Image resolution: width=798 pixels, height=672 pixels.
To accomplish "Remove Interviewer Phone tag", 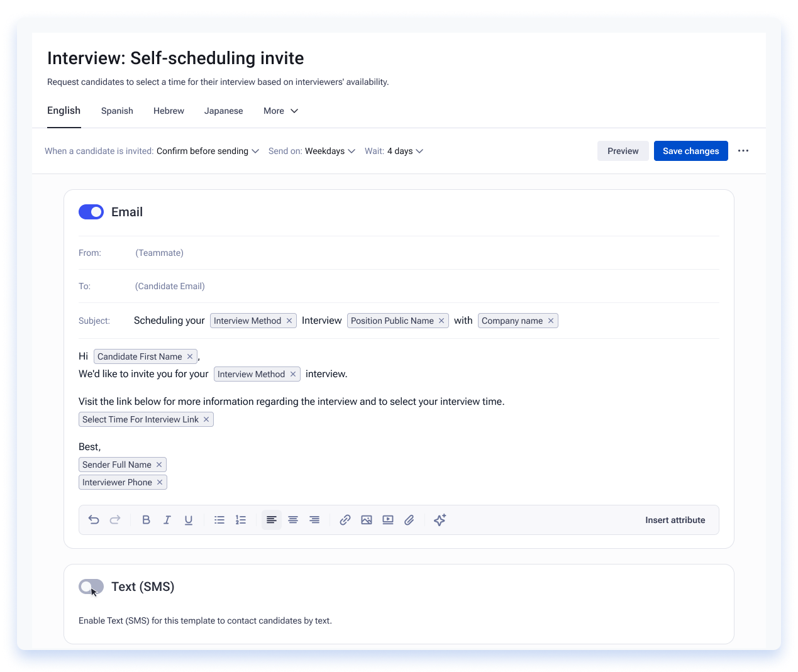I will (160, 482).
